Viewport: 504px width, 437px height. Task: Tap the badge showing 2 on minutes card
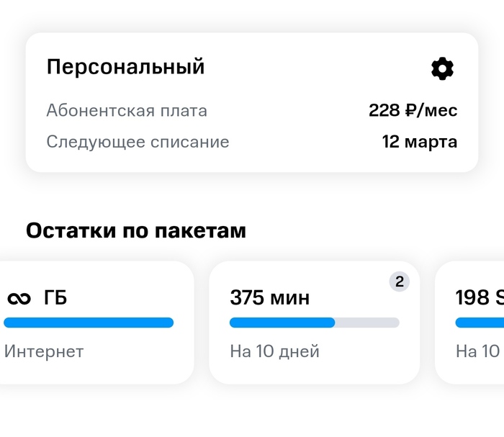point(400,281)
